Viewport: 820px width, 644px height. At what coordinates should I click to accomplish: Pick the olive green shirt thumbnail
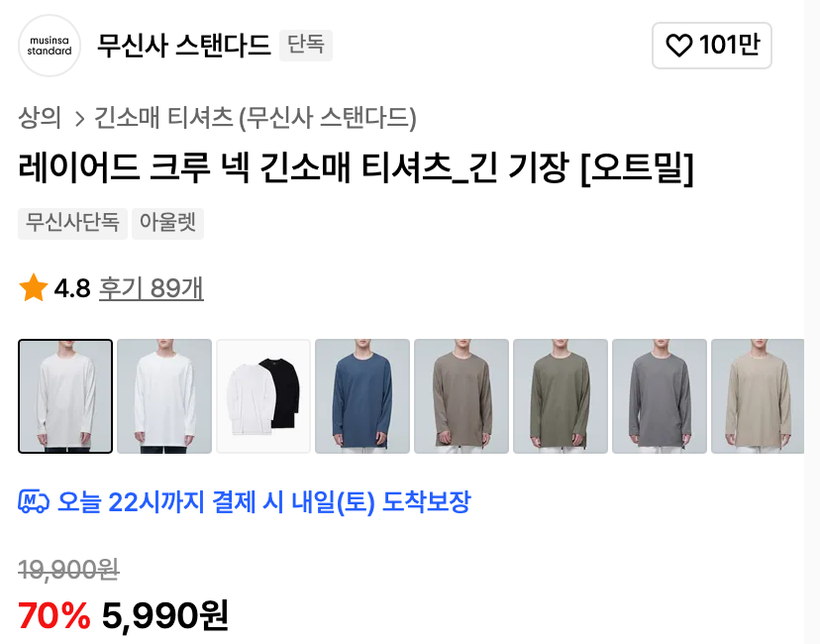[x=561, y=396]
